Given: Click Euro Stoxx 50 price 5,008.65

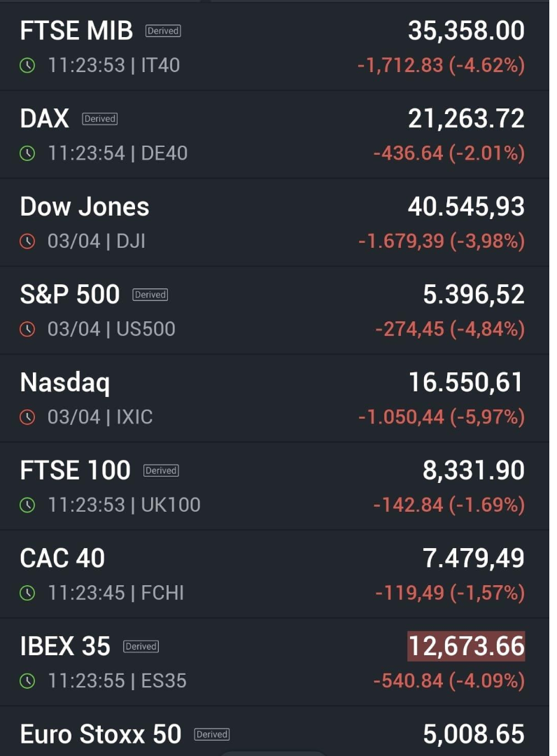Looking at the screenshot, I should 474,734.
